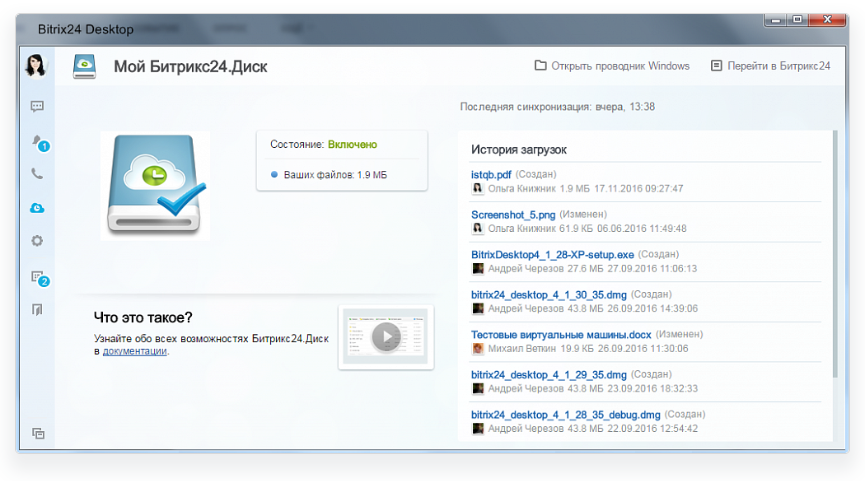Image resolution: width=865 pixels, height=481 pixels.
Task: Close the Bitrix24 Desktop window
Action: click(x=827, y=20)
